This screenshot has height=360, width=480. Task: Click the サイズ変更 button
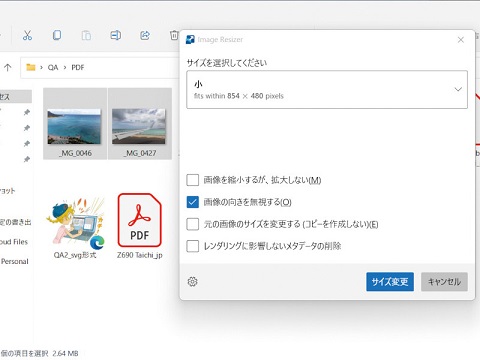click(x=390, y=282)
